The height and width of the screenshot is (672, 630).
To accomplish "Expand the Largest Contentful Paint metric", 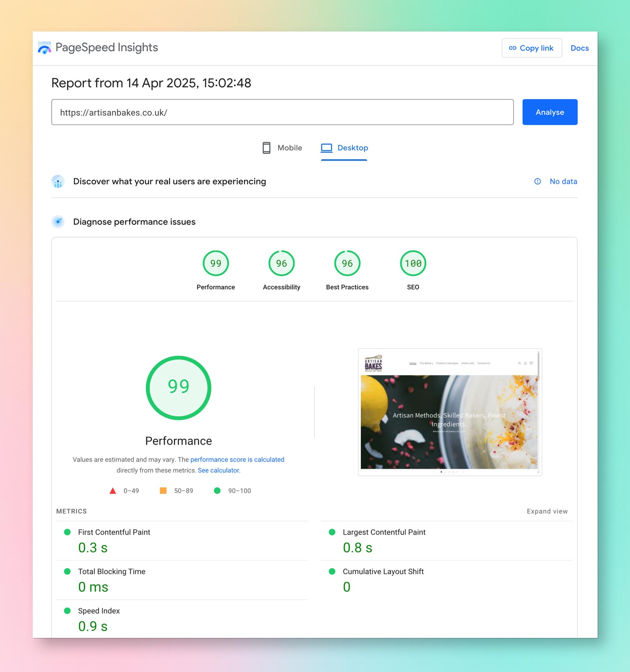I will pyautogui.click(x=384, y=532).
